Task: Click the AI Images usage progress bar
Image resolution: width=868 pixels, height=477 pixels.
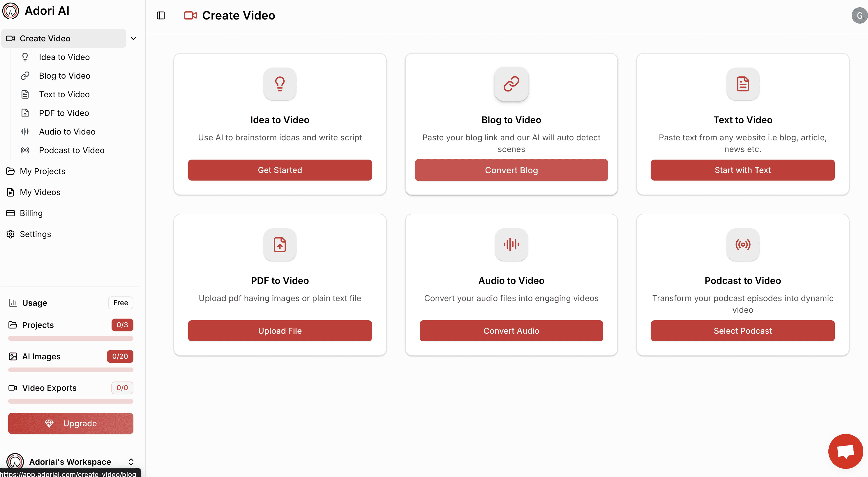Action: click(71, 370)
